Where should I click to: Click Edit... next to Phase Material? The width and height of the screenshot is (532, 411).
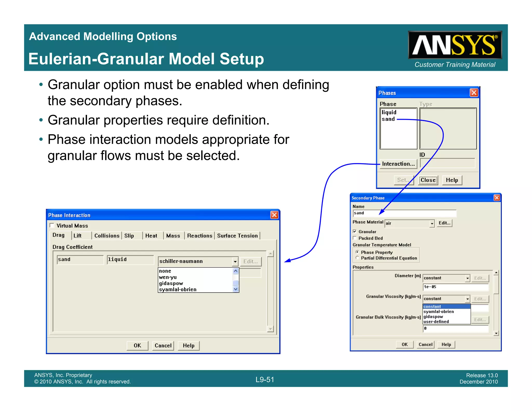point(444,223)
